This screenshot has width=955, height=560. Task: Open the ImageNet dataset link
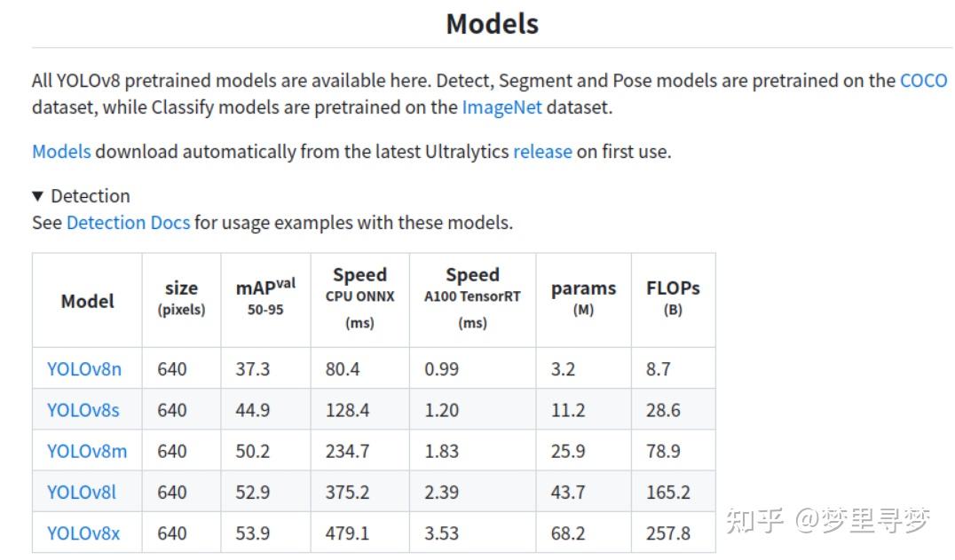click(x=501, y=107)
